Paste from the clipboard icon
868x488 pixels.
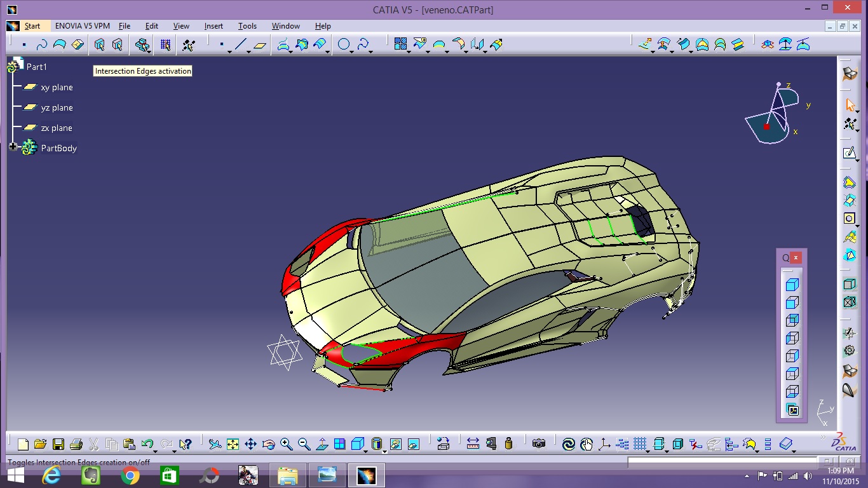(x=130, y=444)
